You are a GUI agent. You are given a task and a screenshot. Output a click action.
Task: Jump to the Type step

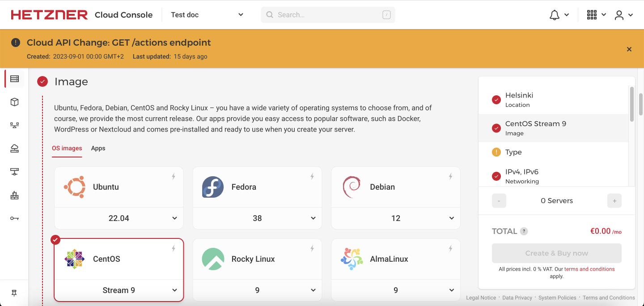[554, 152]
